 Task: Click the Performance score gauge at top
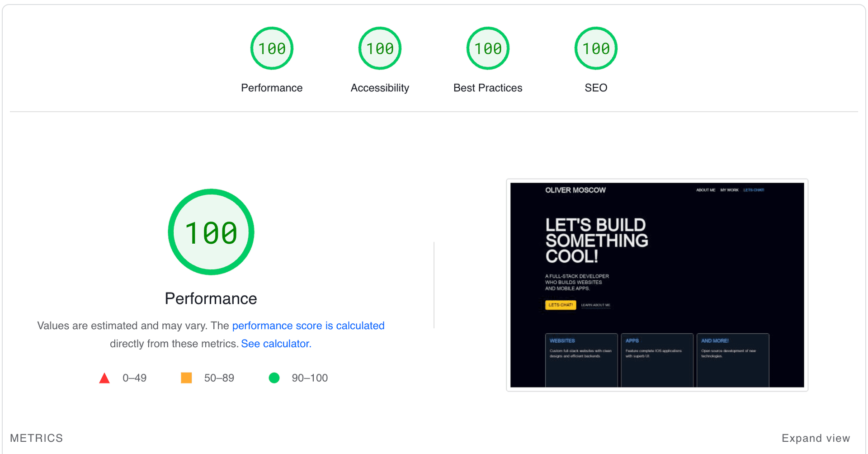(272, 48)
